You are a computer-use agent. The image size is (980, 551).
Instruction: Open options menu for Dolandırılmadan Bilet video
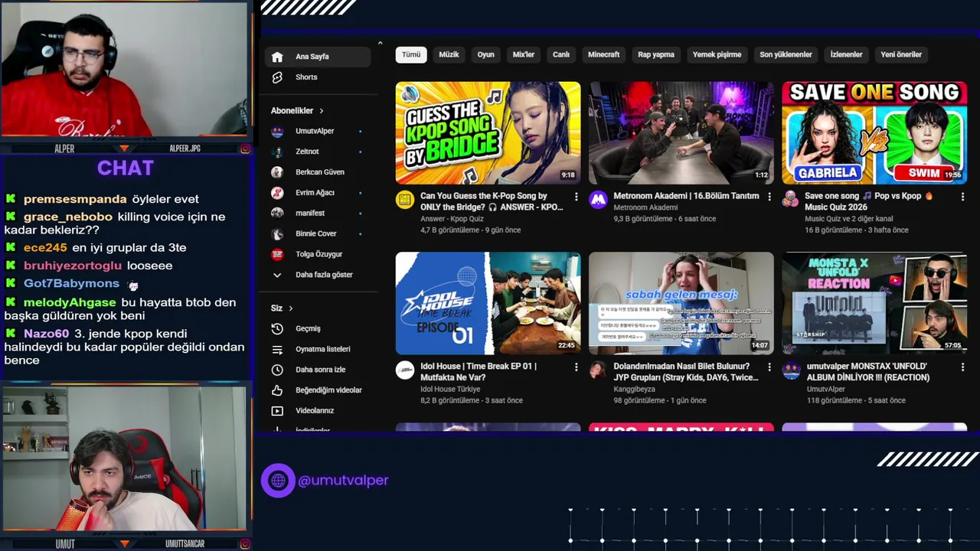click(x=769, y=367)
